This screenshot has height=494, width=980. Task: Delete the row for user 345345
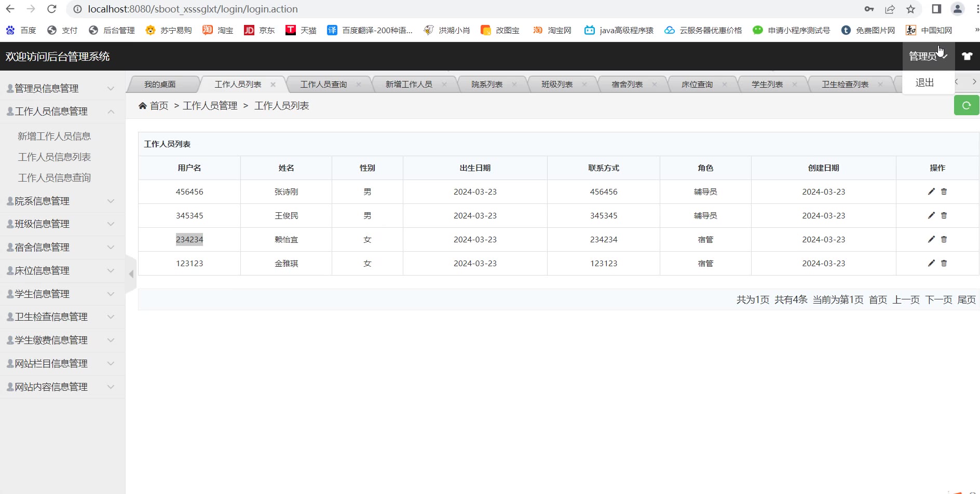[x=944, y=215]
